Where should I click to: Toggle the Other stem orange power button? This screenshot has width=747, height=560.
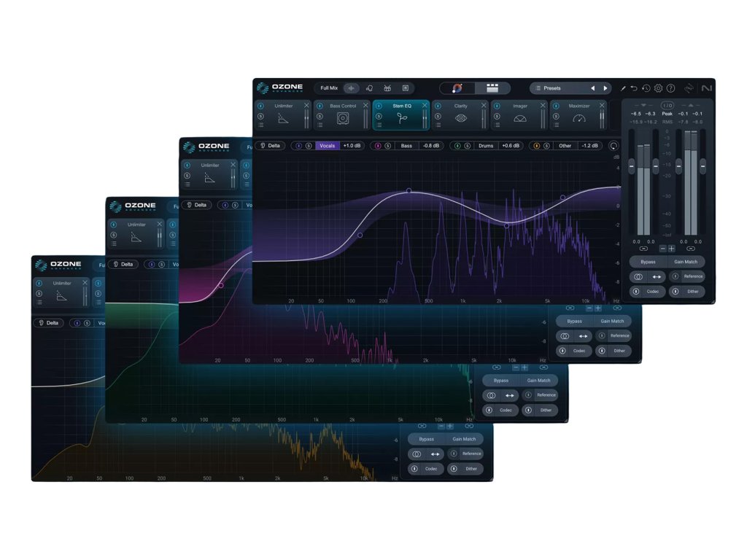[x=536, y=146]
